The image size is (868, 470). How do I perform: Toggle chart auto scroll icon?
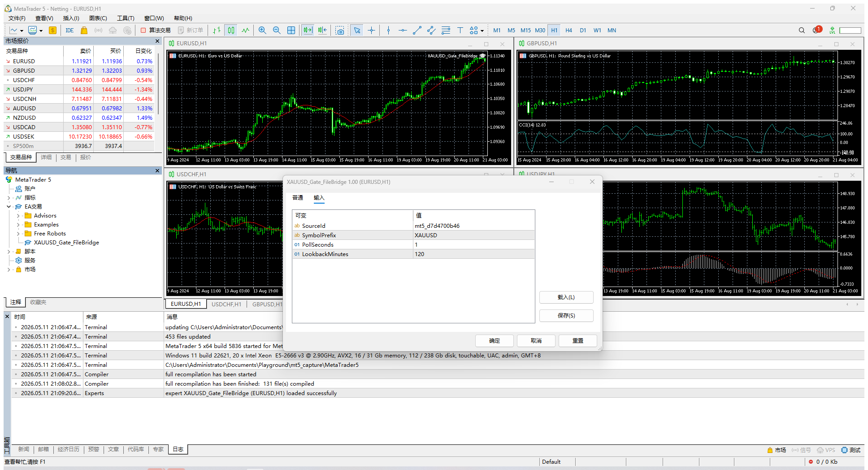point(308,30)
